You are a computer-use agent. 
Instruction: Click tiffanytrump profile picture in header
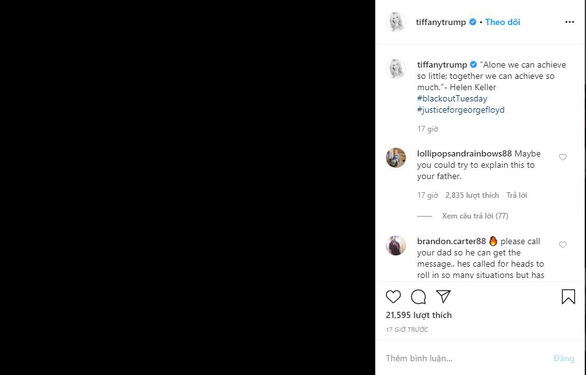click(395, 22)
